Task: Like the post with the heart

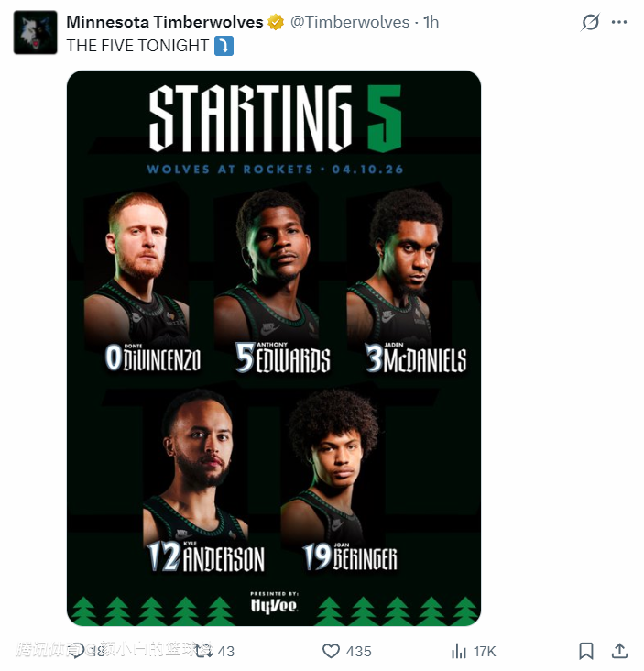Action: click(332, 651)
